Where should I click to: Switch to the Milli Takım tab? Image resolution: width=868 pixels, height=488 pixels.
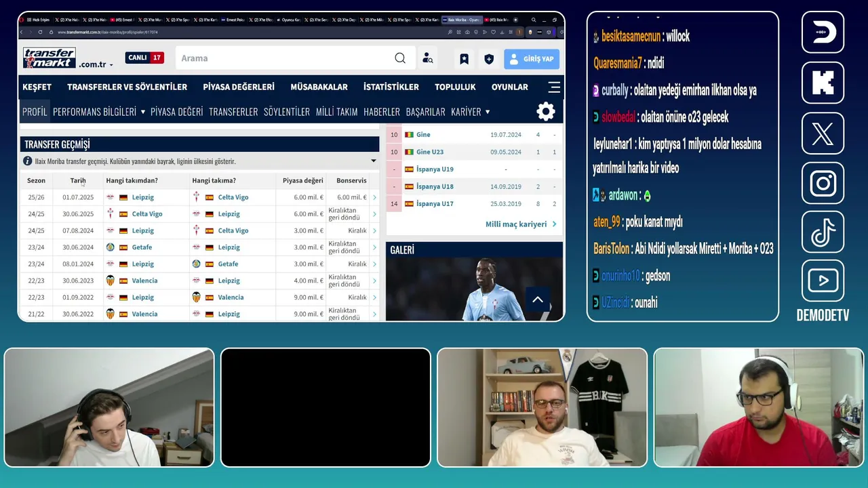pyautogui.click(x=336, y=112)
